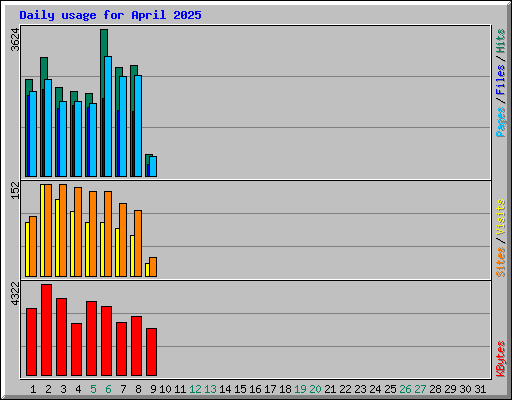Select the yellow visits bar for day 8
Screen dimensions: 512x400
point(132,256)
